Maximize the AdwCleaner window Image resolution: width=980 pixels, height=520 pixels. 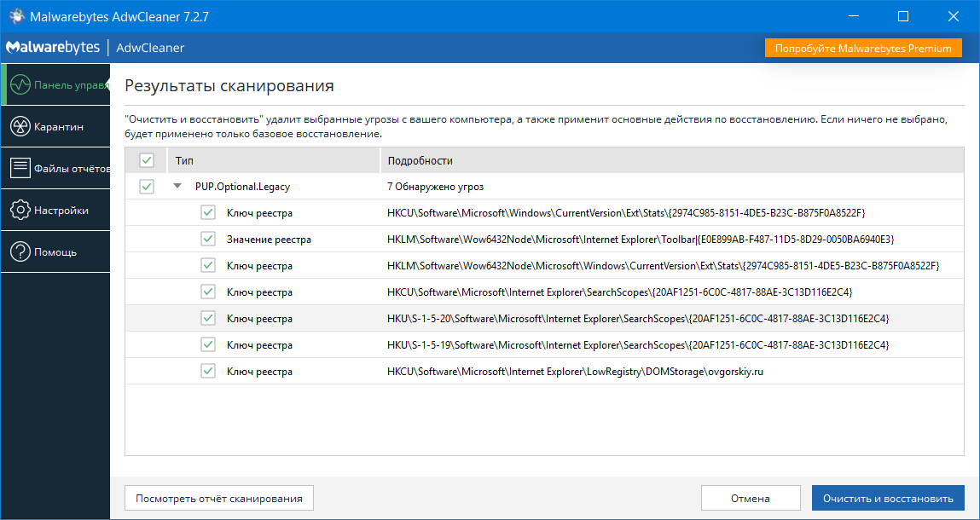903,16
